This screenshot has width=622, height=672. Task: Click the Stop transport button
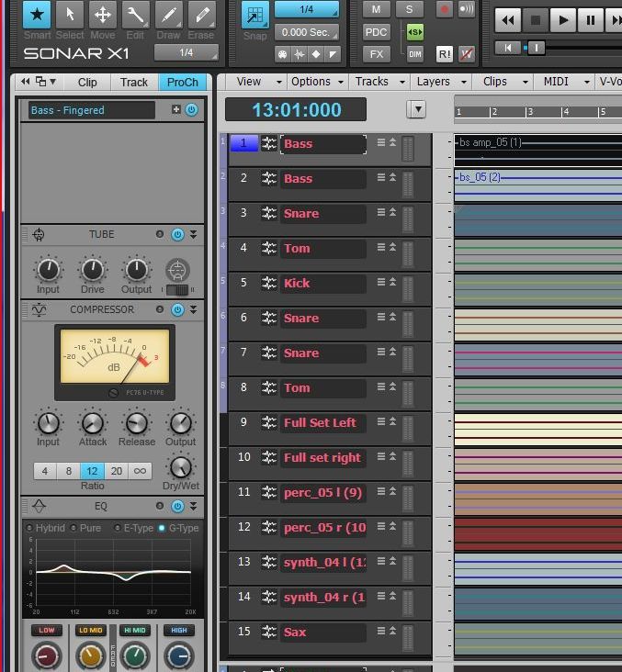coord(536,19)
